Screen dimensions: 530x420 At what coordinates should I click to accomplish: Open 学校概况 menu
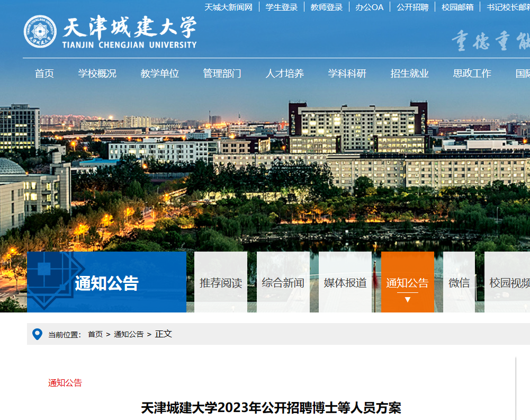[x=97, y=74]
